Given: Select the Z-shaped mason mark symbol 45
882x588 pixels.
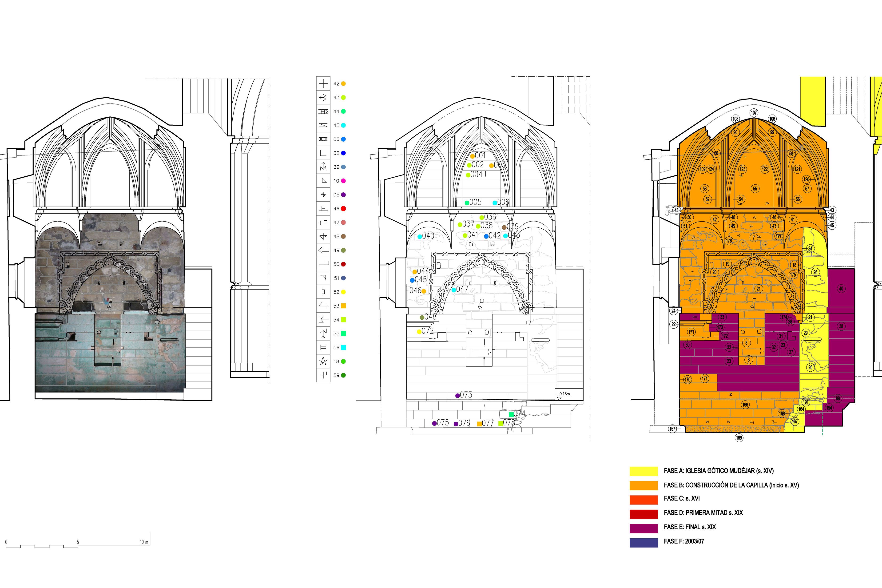Looking at the screenshot, I should point(323,125).
